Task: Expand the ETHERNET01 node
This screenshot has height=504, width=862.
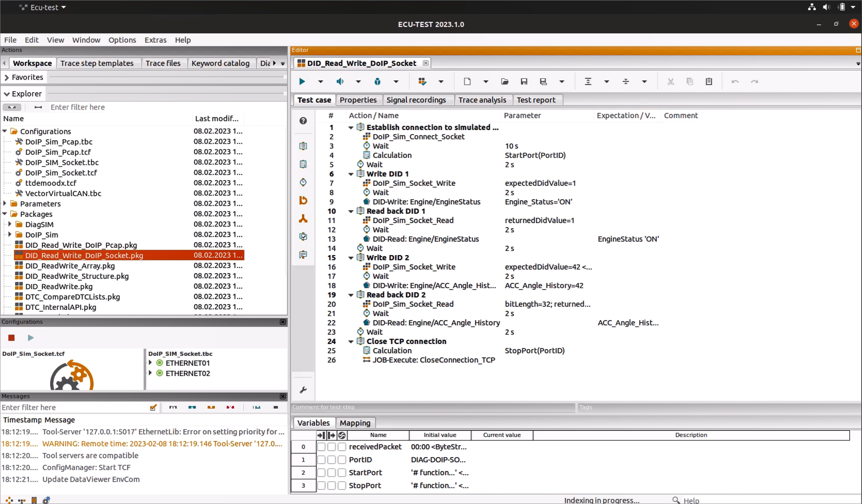Action: point(151,363)
